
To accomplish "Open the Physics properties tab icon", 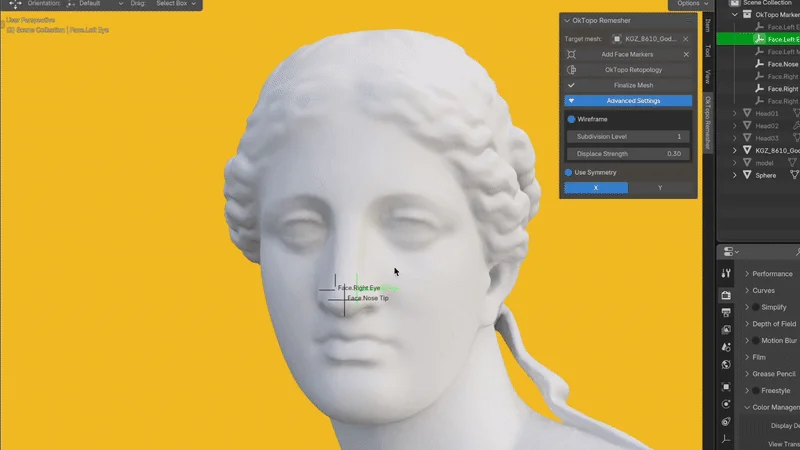I will (x=726, y=404).
